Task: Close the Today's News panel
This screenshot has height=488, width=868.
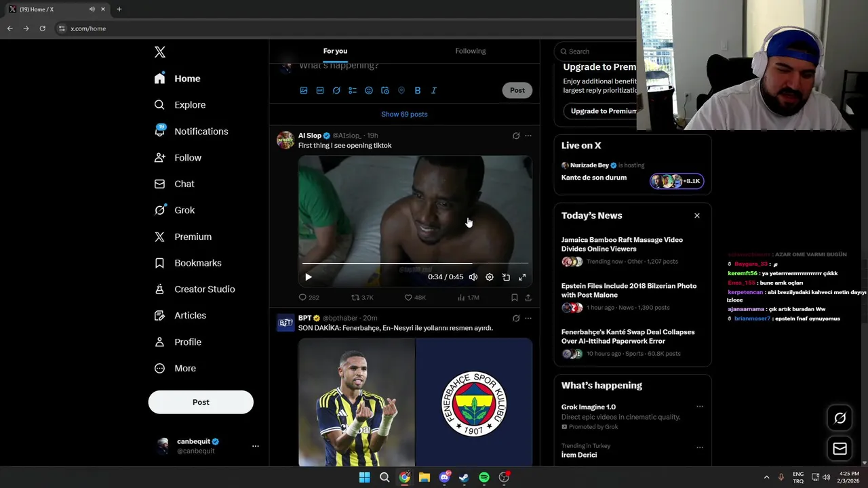Action: pyautogui.click(x=696, y=216)
